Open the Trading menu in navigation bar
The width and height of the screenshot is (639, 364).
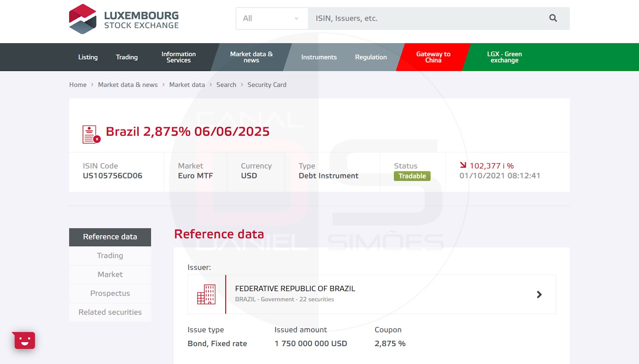(127, 57)
